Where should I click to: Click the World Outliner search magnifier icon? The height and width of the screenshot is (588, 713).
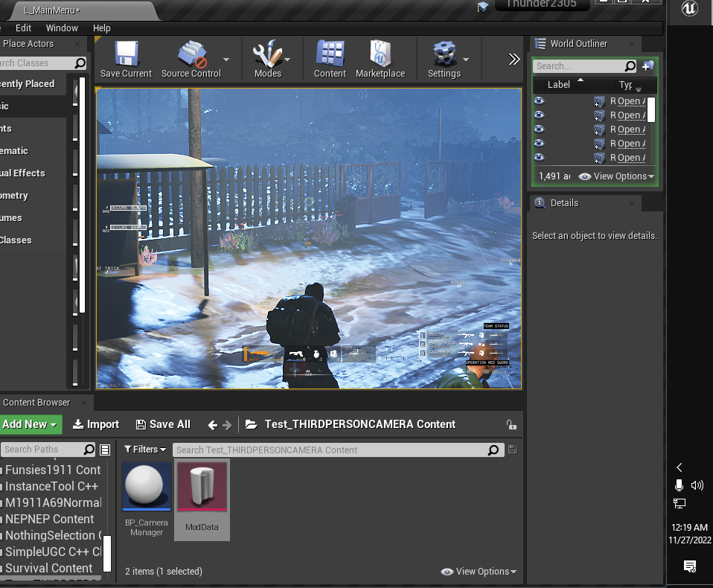(630, 66)
